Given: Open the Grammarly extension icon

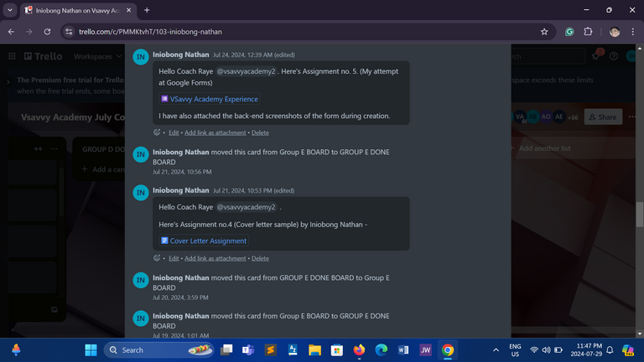Looking at the screenshot, I should [569, 32].
